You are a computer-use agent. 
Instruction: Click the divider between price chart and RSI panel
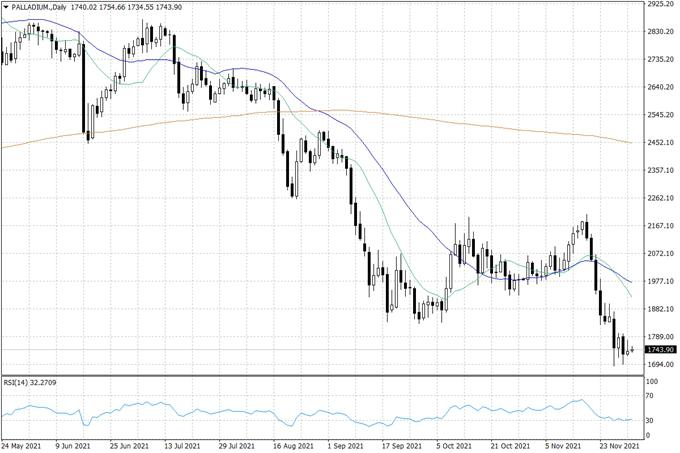point(320,376)
